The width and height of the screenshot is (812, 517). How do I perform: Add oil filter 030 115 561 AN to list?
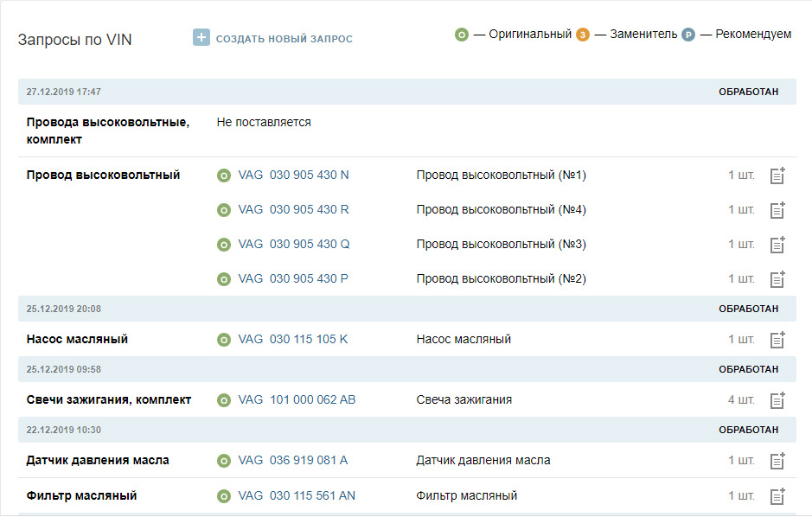tap(777, 496)
